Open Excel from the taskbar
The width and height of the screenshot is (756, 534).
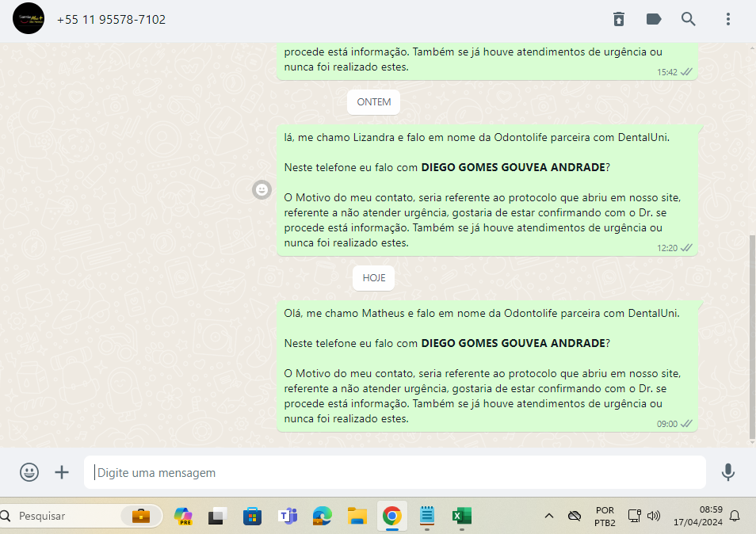coord(462,516)
